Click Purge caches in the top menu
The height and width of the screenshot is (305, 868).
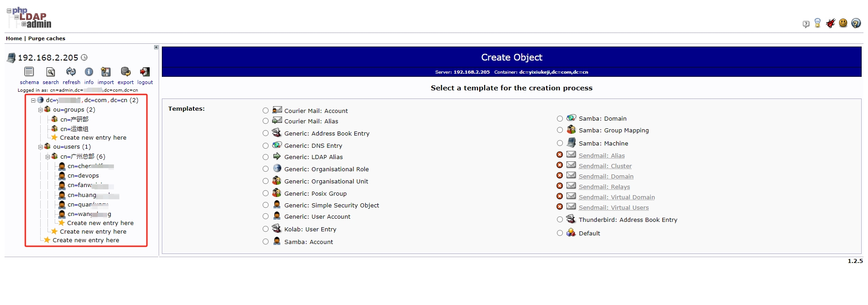[47, 38]
